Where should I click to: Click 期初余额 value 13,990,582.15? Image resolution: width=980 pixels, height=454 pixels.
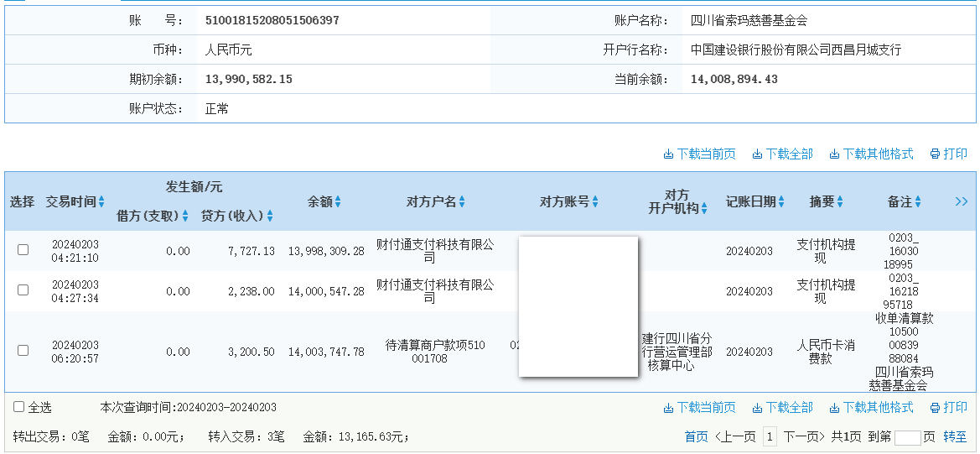pos(249,80)
